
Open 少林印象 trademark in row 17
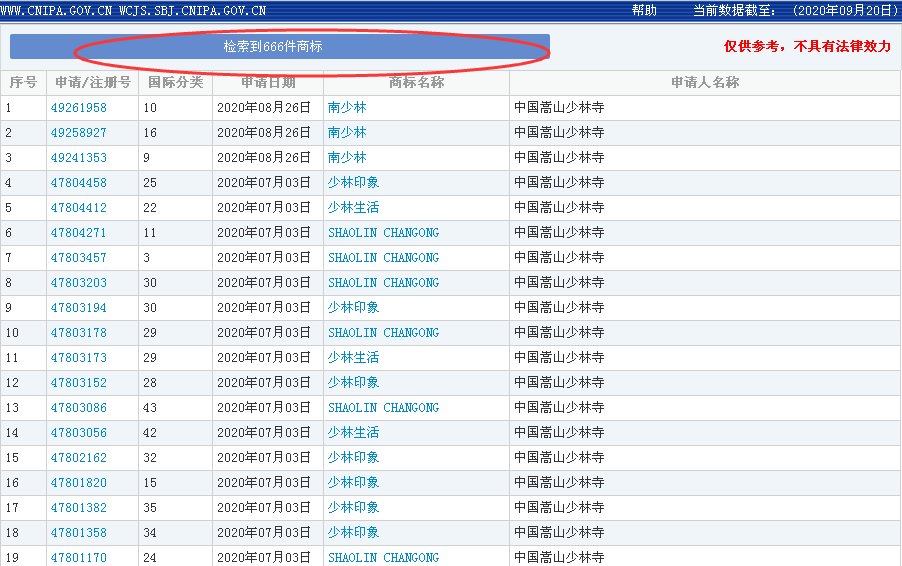353,508
